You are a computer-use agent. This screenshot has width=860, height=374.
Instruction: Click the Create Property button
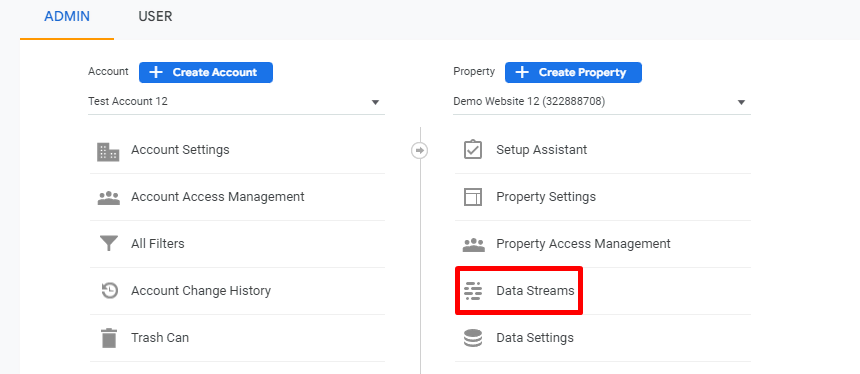(x=573, y=72)
